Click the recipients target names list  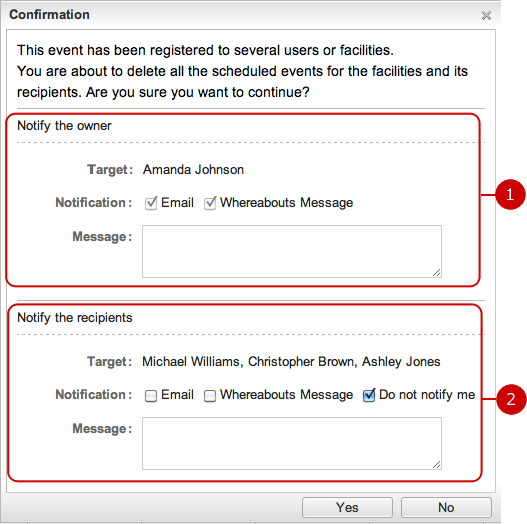pos(291,362)
